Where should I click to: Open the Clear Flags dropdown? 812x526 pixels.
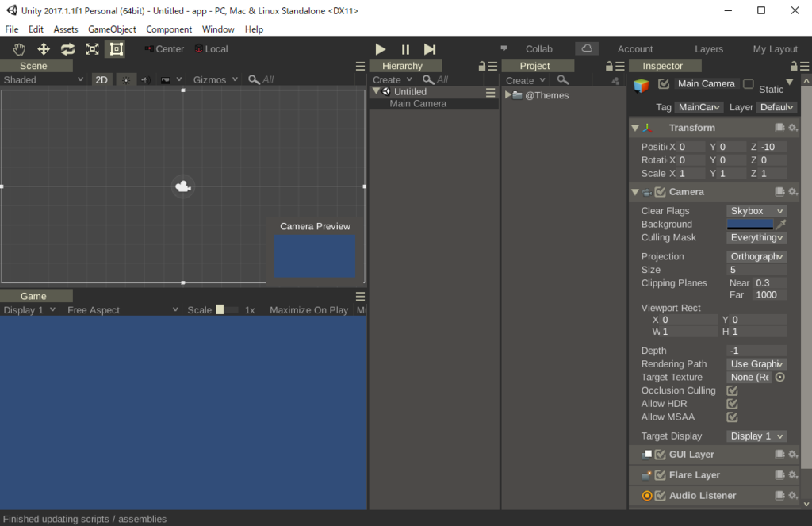pos(756,210)
